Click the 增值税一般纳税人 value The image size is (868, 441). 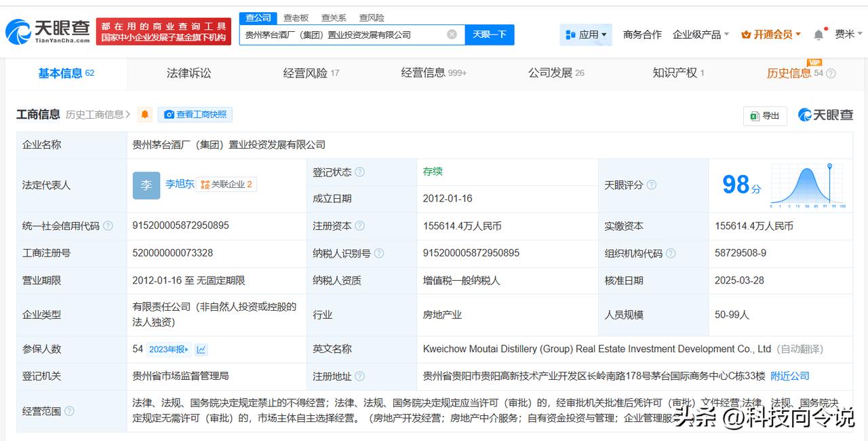[462, 280]
